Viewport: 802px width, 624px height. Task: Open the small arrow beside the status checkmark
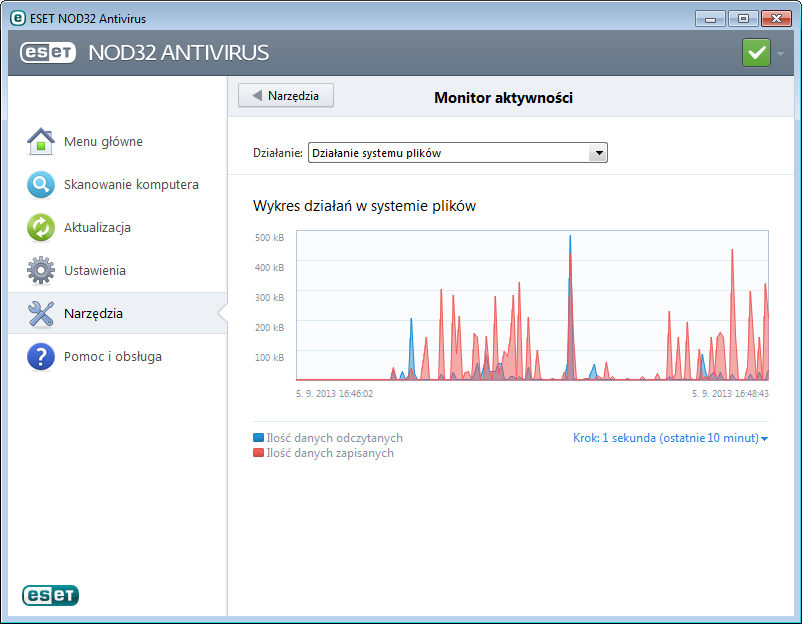781,53
